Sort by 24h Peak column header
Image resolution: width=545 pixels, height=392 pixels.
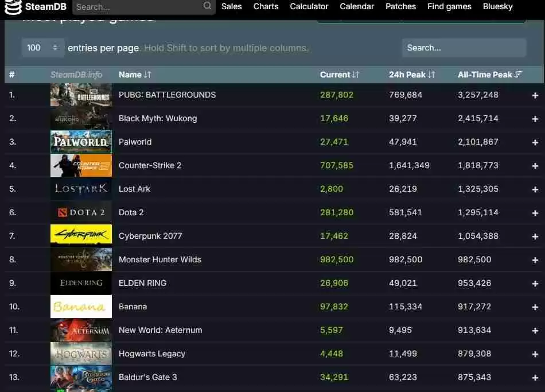tap(411, 75)
